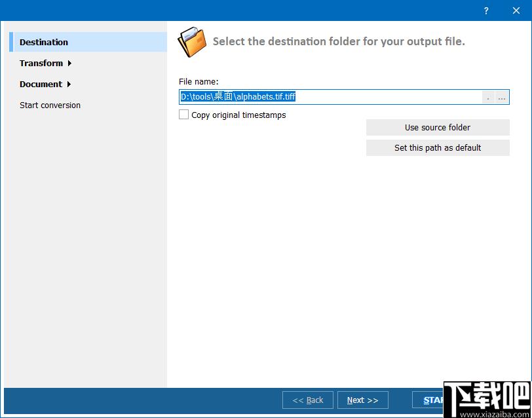
Task: Enable the Copy original timestamps checkbox
Action: tap(183, 115)
